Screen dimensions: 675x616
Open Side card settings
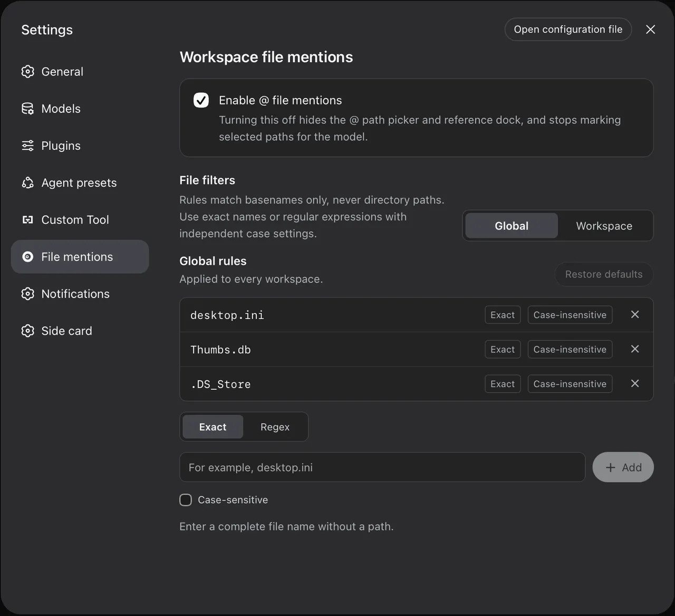coord(80,331)
